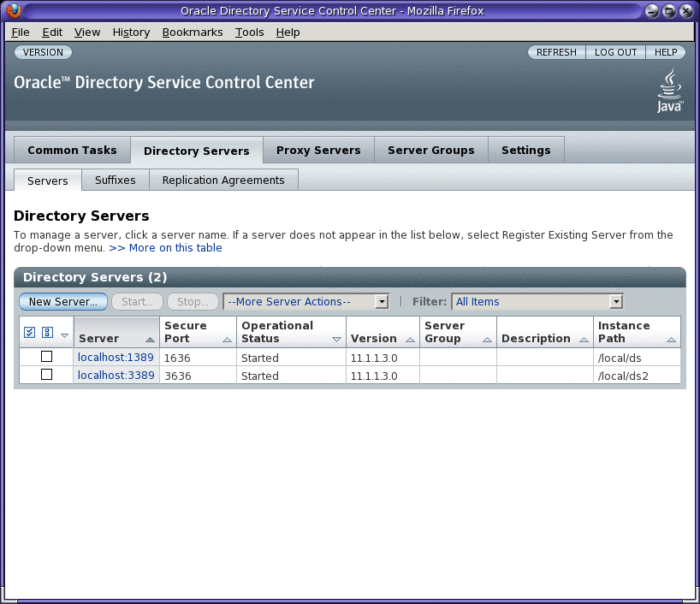Click the deselect all rows icon

point(46,331)
